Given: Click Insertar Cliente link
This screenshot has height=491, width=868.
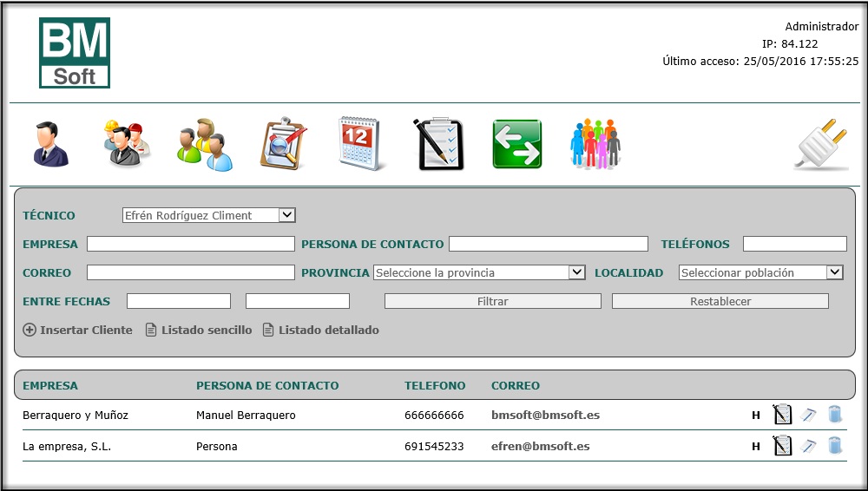Looking at the screenshot, I should click(78, 330).
